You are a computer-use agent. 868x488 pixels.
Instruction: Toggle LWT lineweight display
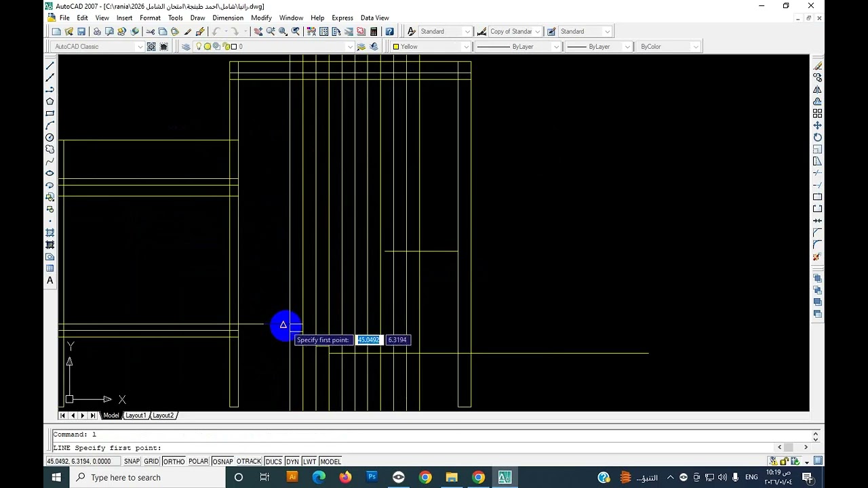[309, 462]
